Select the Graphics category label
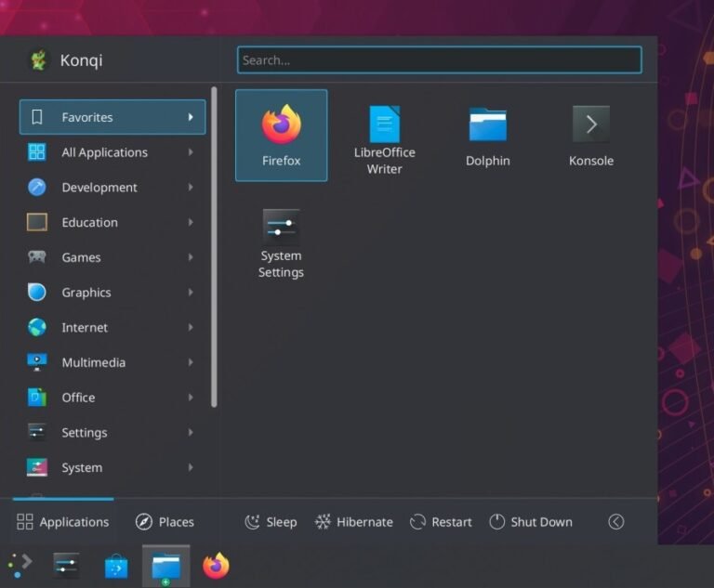Viewport: 714px width, 588px height. click(x=86, y=293)
